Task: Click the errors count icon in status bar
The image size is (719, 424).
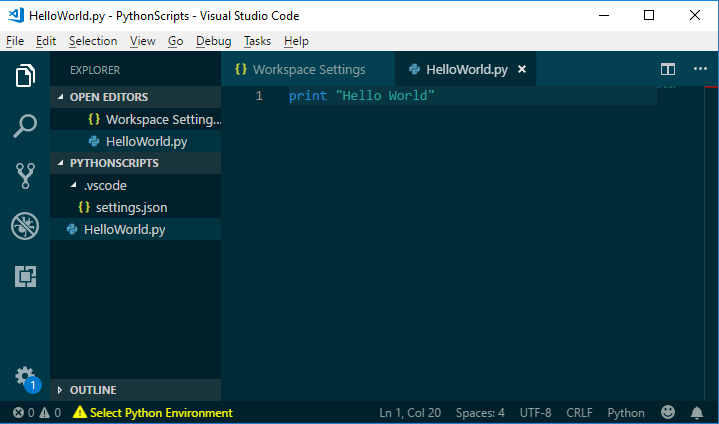Action: click(18, 413)
